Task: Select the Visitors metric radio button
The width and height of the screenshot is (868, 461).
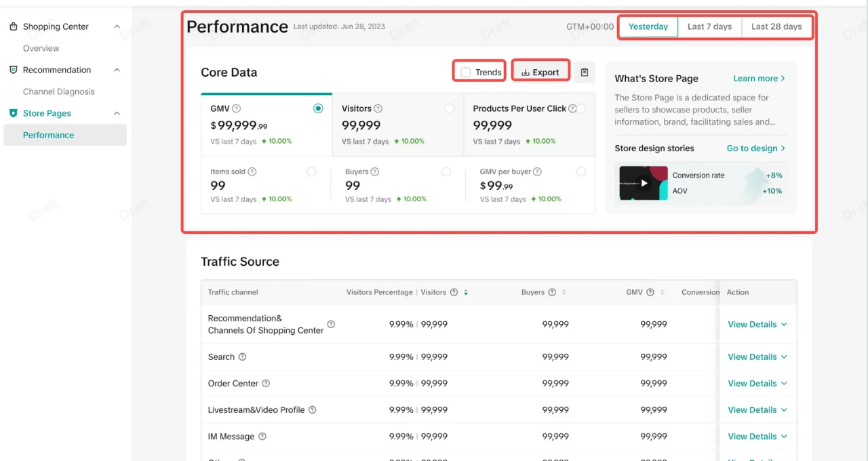Action: pyautogui.click(x=450, y=108)
